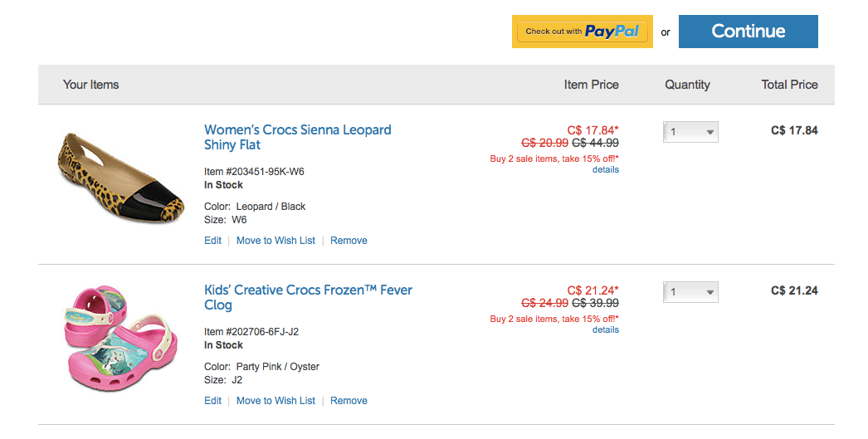The width and height of the screenshot is (868, 439).
Task: Check out with the PayPal button
Action: coord(582,32)
